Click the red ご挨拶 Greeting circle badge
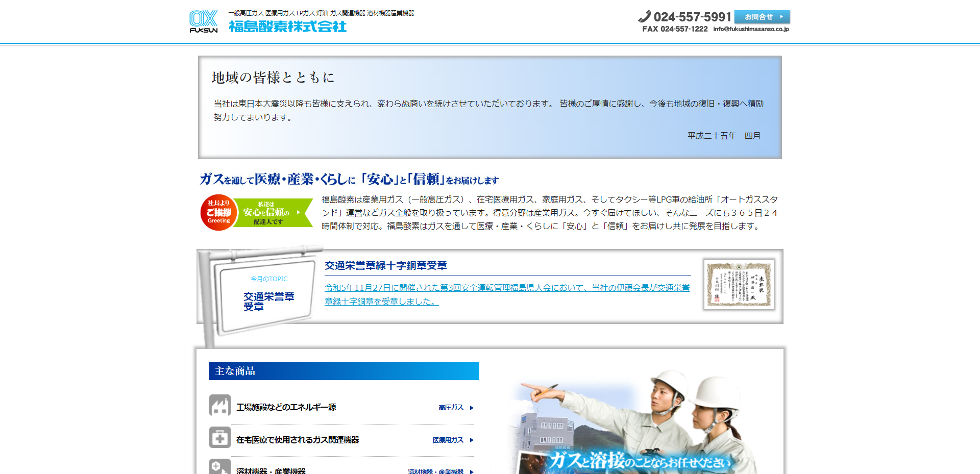Viewport: 980px width, 474px height. coord(218,212)
